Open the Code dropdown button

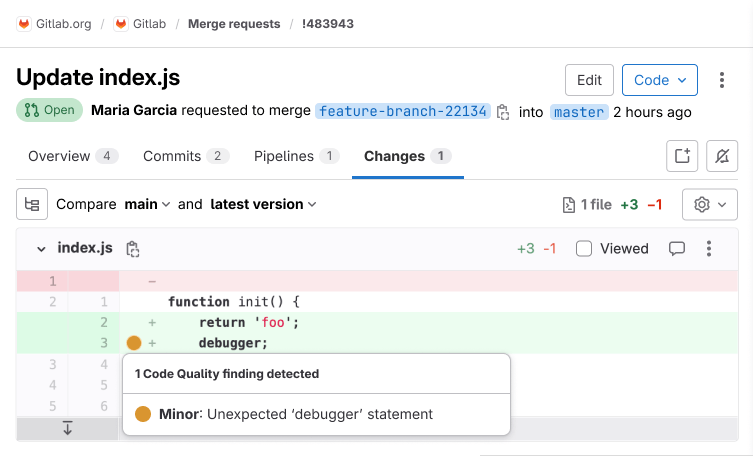coord(659,80)
